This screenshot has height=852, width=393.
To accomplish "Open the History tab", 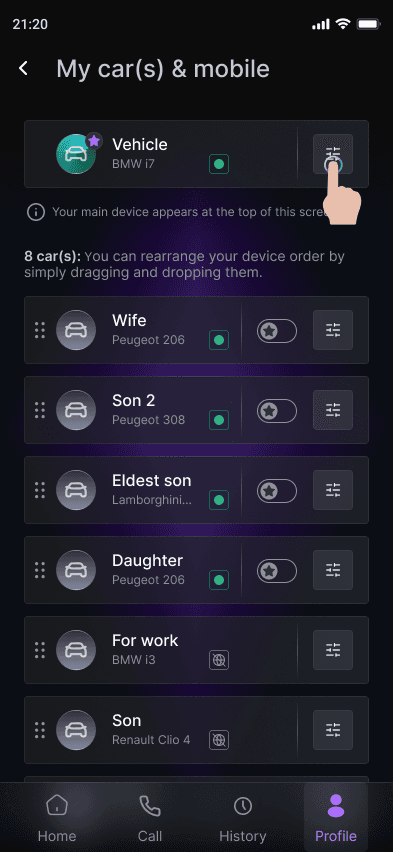I will [242, 818].
